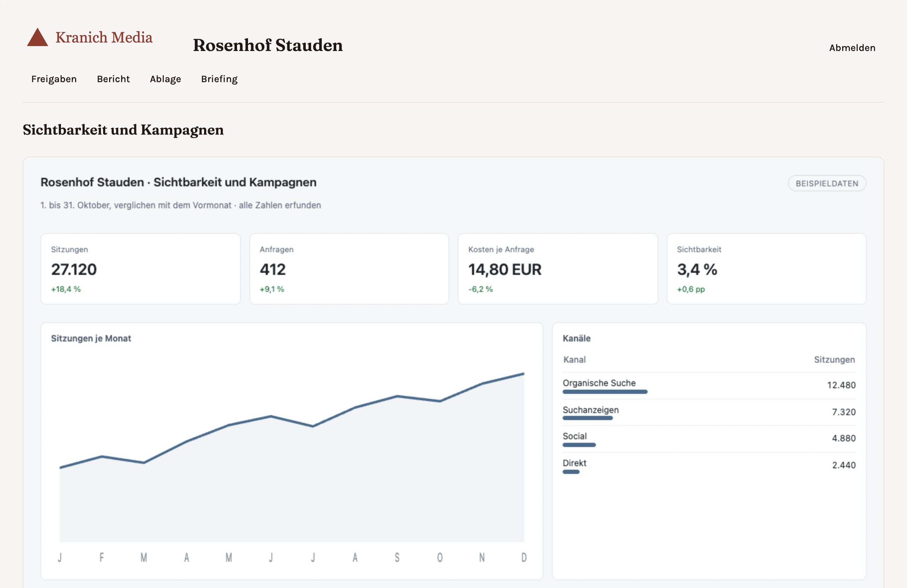The width and height of the screenshot is (907, 588).
Task: Click the +0,6 pp change indicator
Action: click(691, 289)
